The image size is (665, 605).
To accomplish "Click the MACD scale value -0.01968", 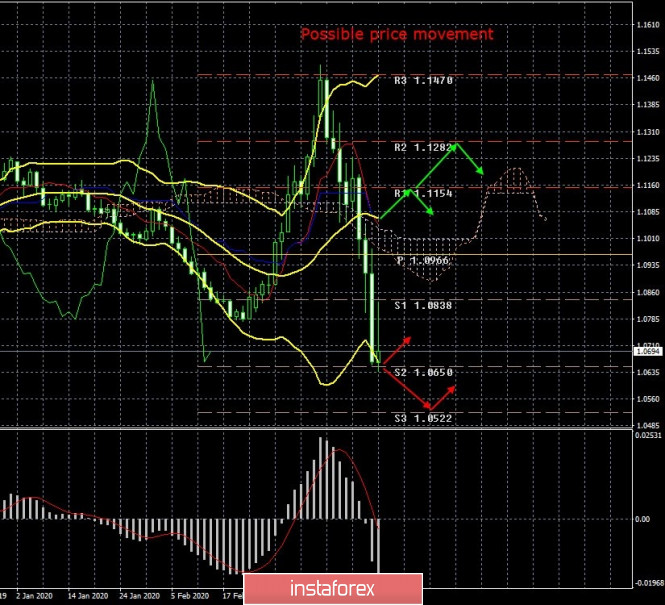I will point(648,583).
